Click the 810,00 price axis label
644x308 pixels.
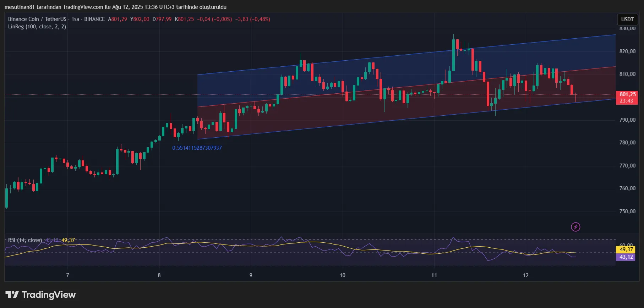point(627,74)
